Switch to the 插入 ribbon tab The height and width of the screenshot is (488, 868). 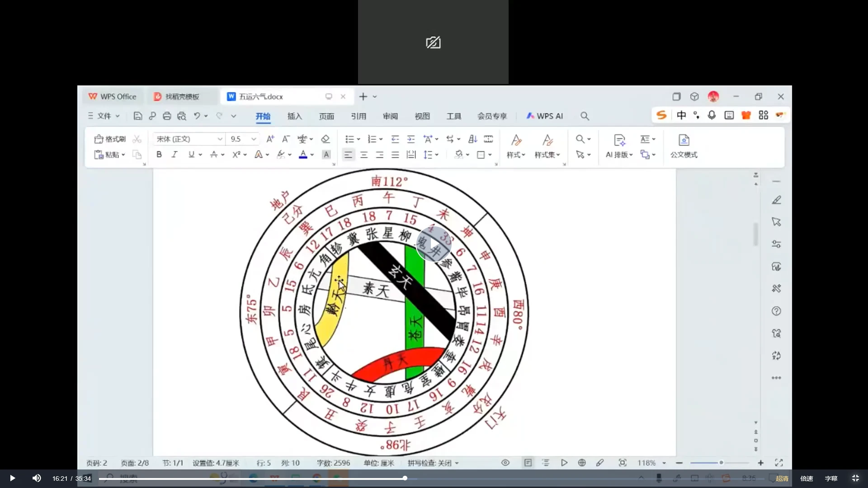294,116
